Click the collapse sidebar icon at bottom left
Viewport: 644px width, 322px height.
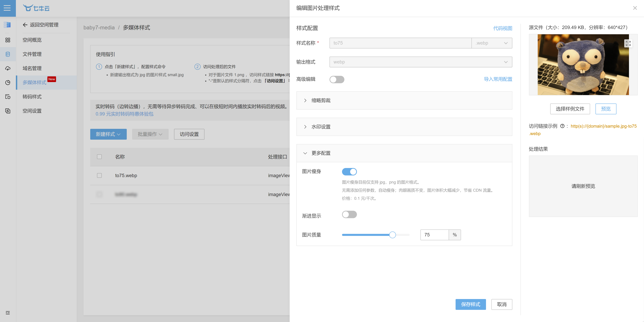tap(8, 313)
